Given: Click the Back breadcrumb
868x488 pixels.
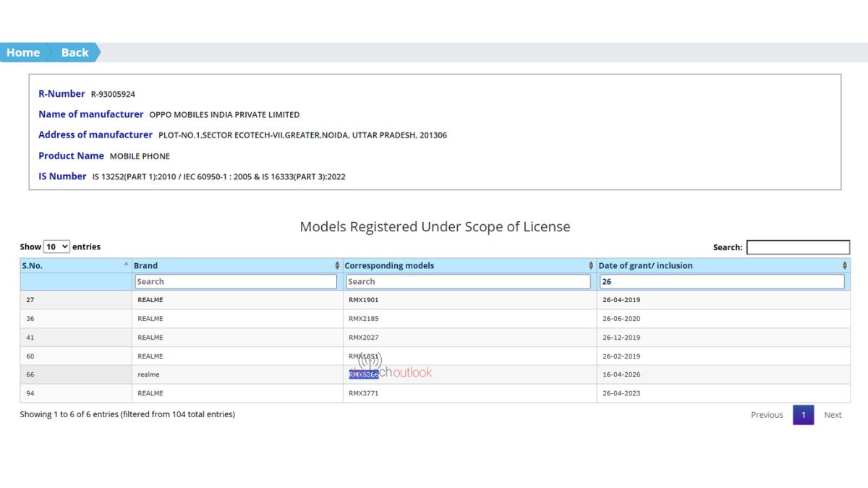Looking at the screenshot, I should (75, 52).
